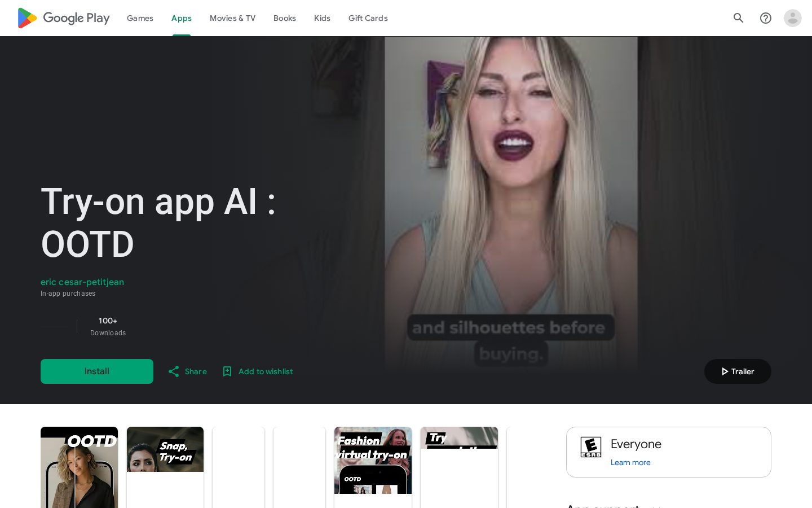Click the 100+ Downloads count
Image resolution: width=812 pixels, height=508 pixels.
click(108, 326)
